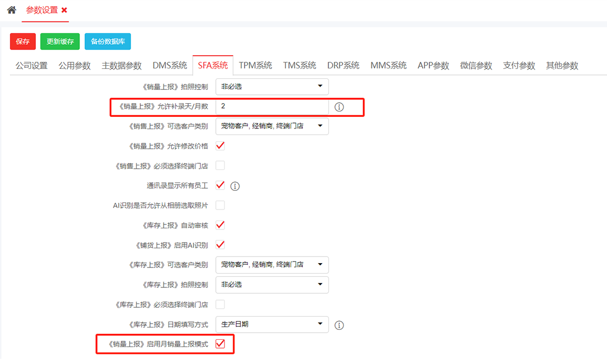Switch to the DMS系统 tab
This screenshot has width=607, height=364.
(x=169, y=66)
